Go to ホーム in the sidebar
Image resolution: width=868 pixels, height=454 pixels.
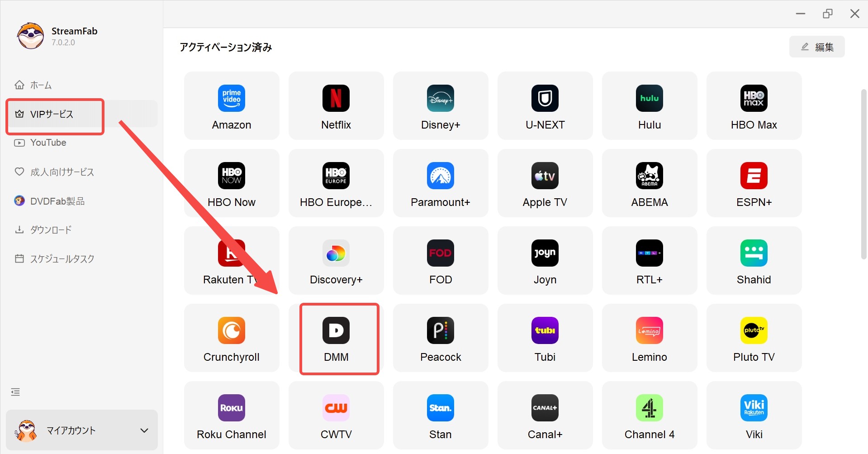tap(81, 85)
